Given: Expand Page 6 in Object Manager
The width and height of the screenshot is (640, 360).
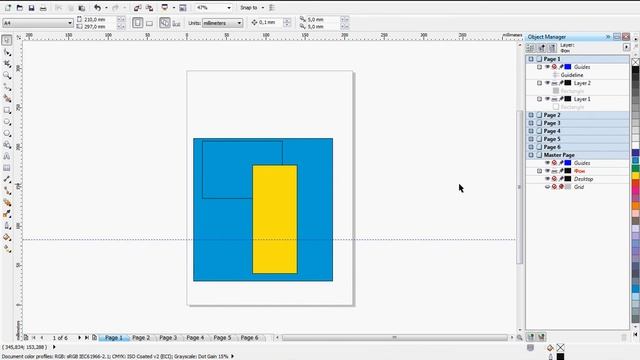Looking at the screenshot, I should pyautogui.click(x=531, y=147).
